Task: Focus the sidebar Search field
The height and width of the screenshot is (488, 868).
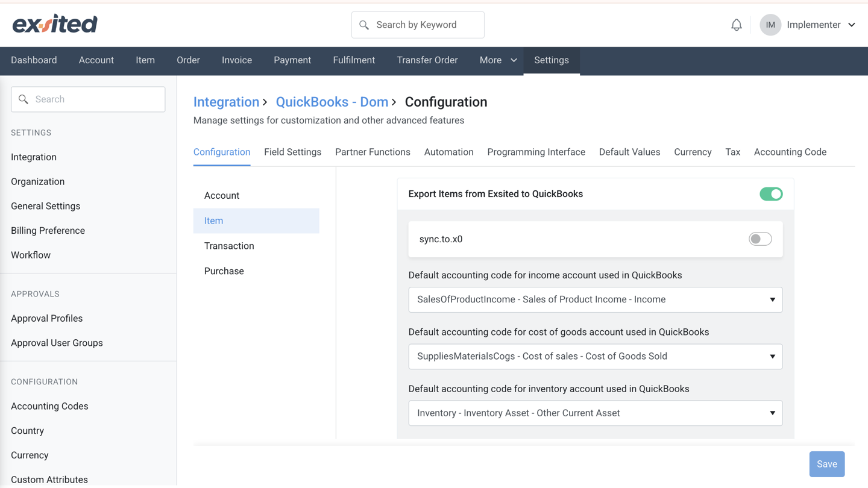Action: tap(88, 99)
